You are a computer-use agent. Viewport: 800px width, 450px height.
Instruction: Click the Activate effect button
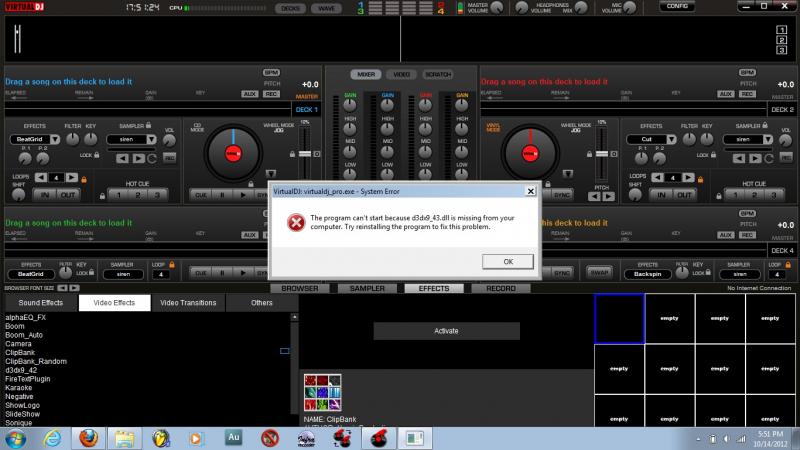pos(446,331)
